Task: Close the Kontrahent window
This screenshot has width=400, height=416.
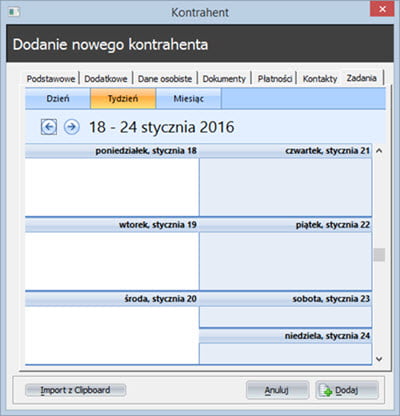Action: (382, 9)
